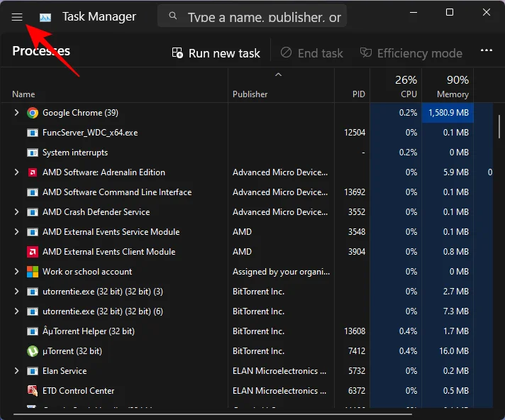The width and height of the screenshot is (505, 420).
Task: Select FuncServer_WDC_x64.exe process name
Action: pyautogui.click(x=90, y=133)
